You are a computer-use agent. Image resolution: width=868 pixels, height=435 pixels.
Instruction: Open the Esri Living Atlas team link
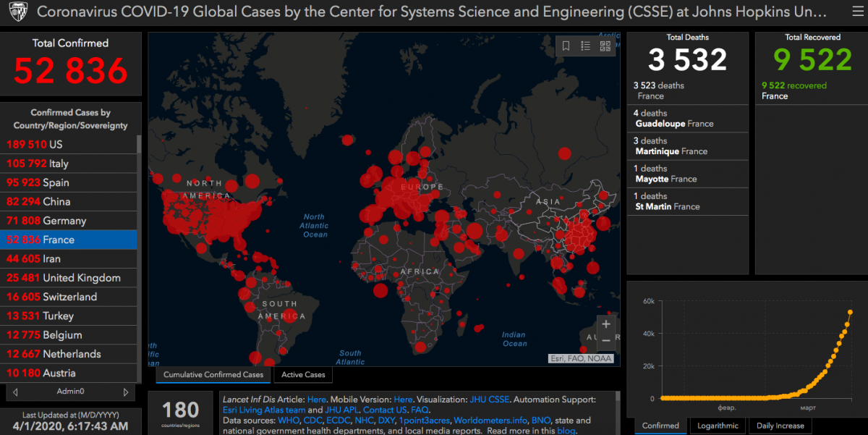click(x=264, y=410)
